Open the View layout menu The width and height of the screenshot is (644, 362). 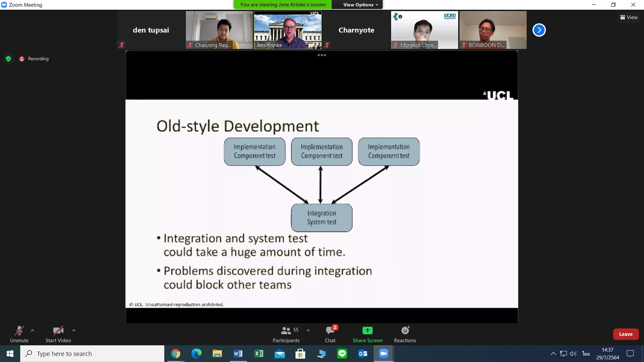click(x=629, y=17)
